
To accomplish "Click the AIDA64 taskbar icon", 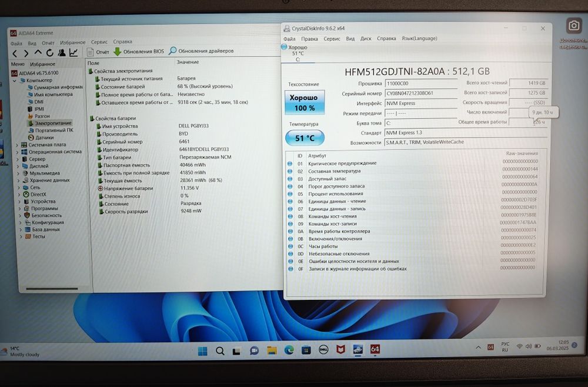I will point(375,349).
